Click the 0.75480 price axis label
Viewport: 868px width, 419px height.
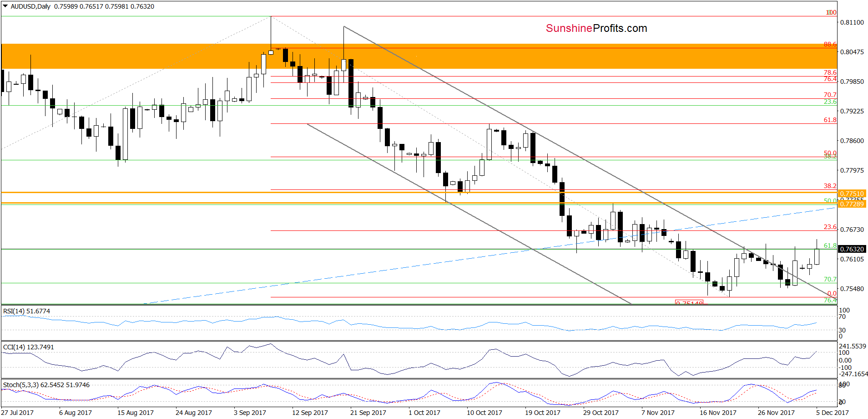[x=852, y=289]
